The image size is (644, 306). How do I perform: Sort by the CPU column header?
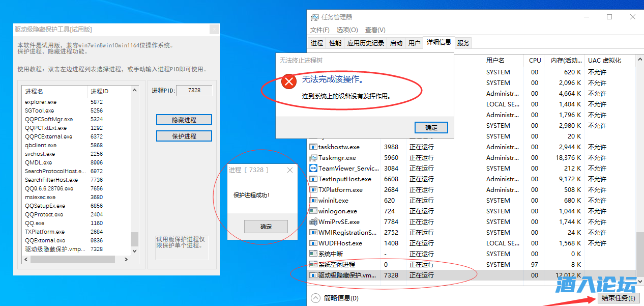[x=535, y=60]
